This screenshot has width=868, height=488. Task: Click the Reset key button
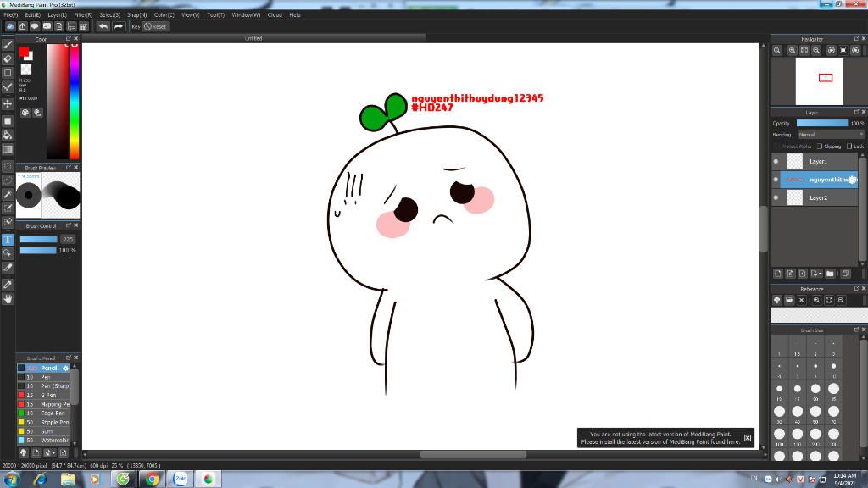point(156,26)
